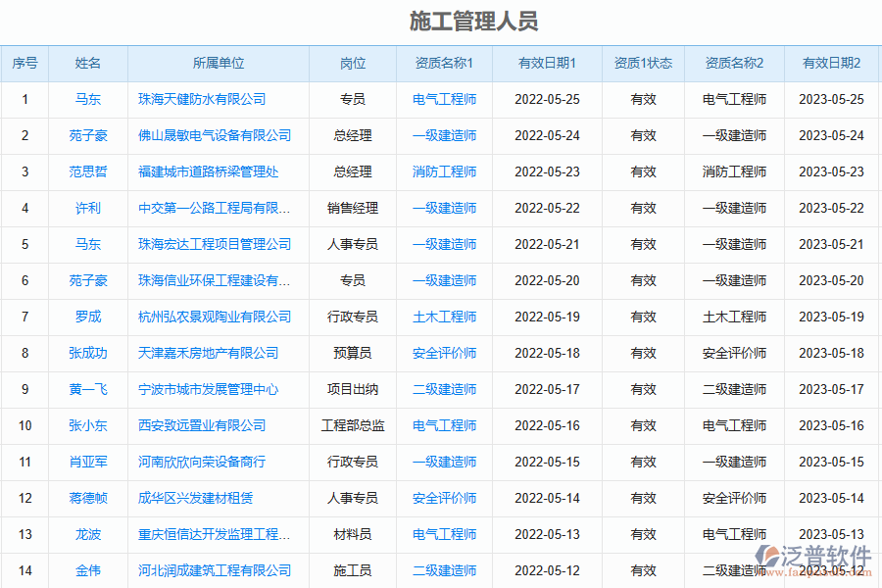Open the 金伟 name link
This screenshot has width=882, height=588.
point(88,570)
